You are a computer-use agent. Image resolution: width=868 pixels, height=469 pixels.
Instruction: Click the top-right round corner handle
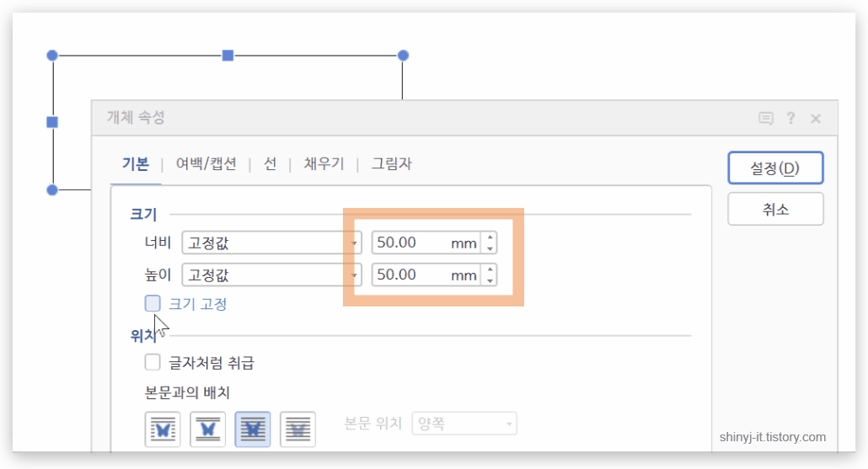403,56
